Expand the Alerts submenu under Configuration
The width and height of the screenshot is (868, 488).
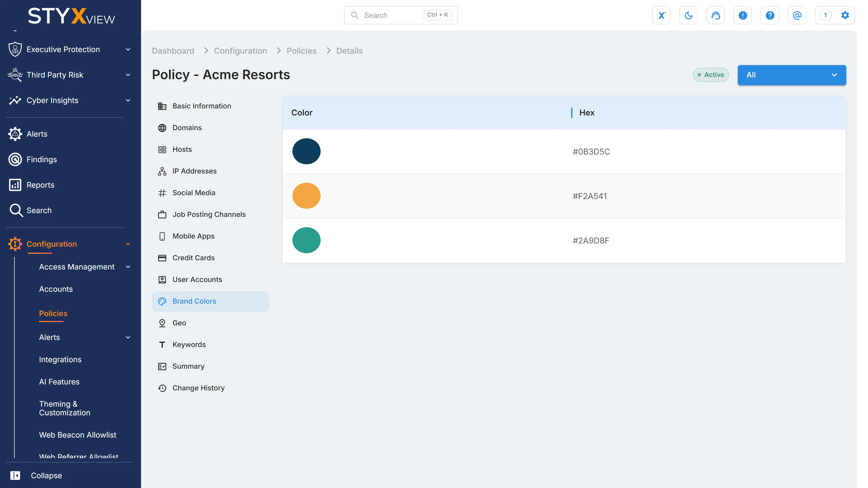click(x=128, y=337)
